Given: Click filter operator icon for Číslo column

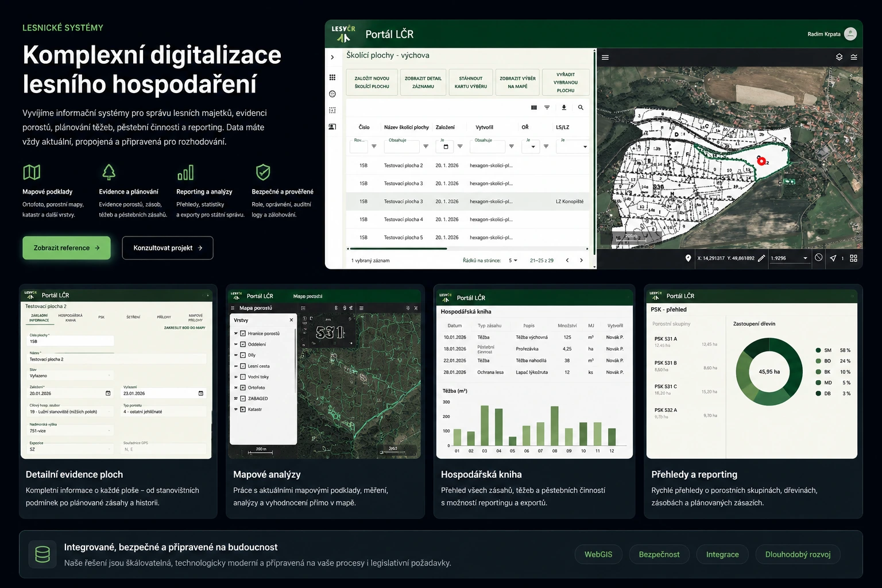Looking at the screenshot, I should click(x=374, y=146).
